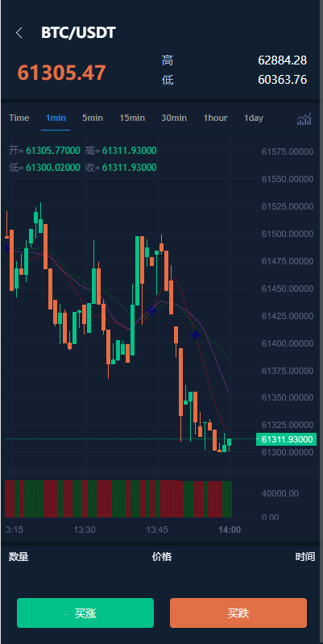
Task: Switch to the 5min interval tab
Action: coord(93,118)
